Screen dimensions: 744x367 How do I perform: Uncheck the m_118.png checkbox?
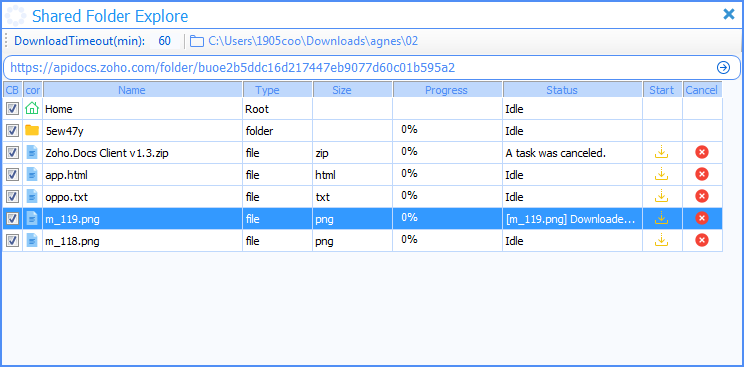(x=12, y=240)
